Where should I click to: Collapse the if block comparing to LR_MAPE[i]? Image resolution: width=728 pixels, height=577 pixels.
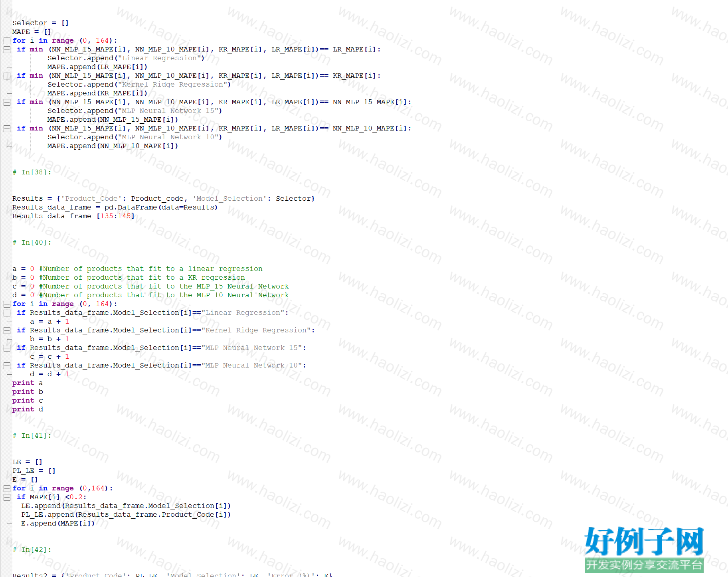point(7,49)
